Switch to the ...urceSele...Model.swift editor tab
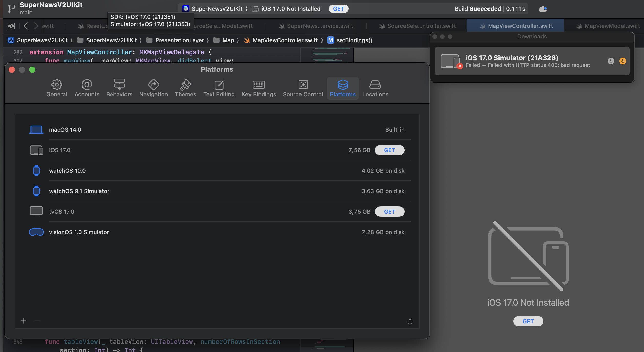644x352 pixels. click(223, 26)
